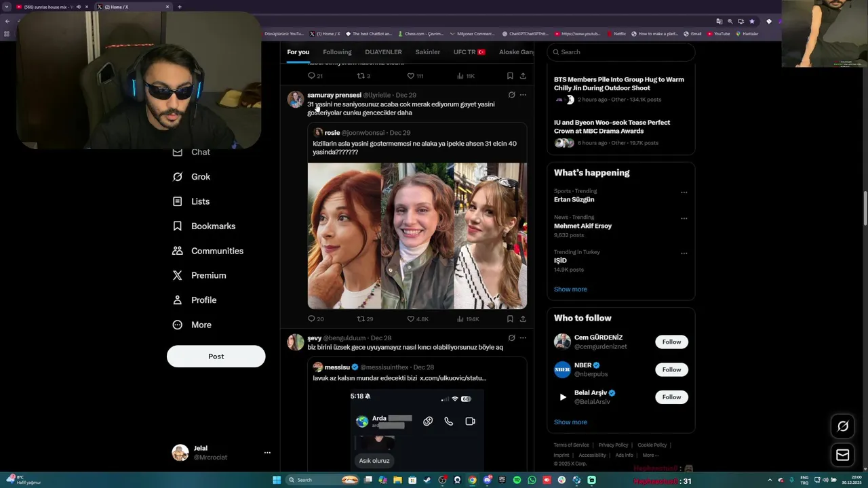Follow Cem GÜRDENİZ
The width and height of the screenshot is (868, 488).
671,342
